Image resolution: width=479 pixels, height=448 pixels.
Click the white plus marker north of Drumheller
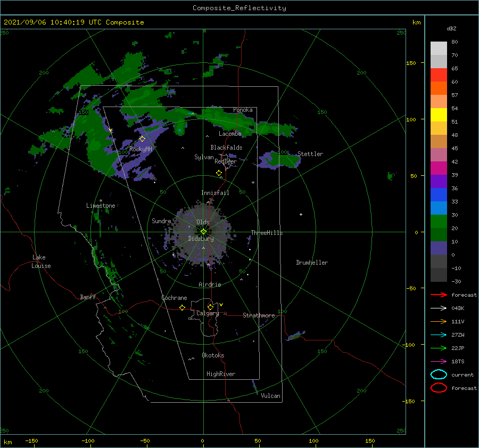(x=301, y=214)
